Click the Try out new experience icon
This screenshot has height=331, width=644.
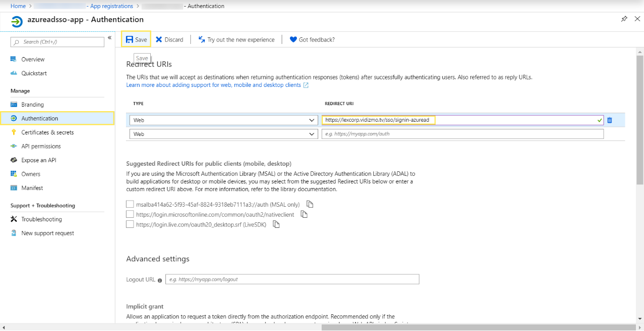tap(202, 39)
